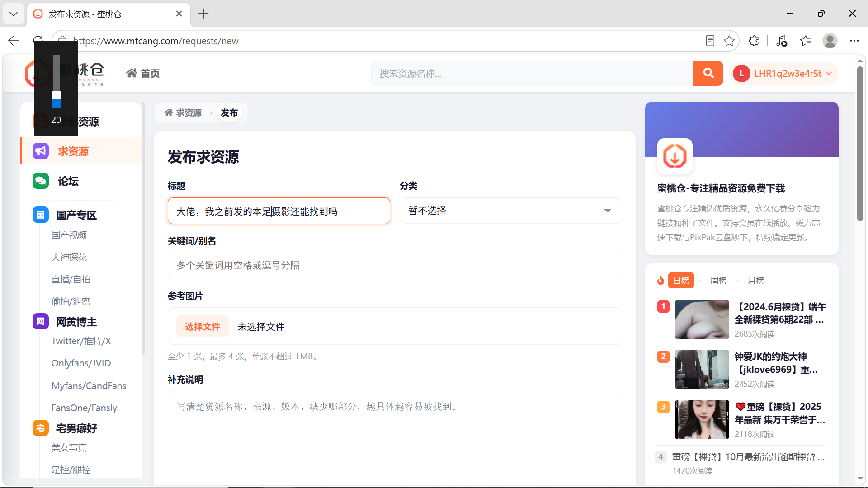
Task: Click the 选择文件 upload button
Action: click(203, 326)
